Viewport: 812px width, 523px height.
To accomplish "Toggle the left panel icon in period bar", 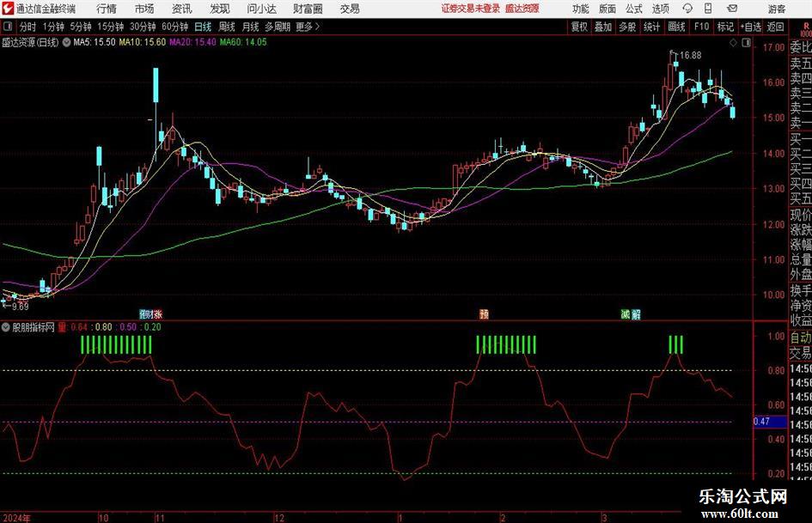I will [8, 27].
